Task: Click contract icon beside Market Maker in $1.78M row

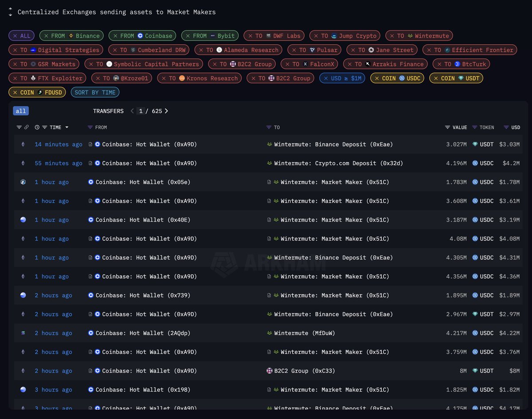Action: 269,182
